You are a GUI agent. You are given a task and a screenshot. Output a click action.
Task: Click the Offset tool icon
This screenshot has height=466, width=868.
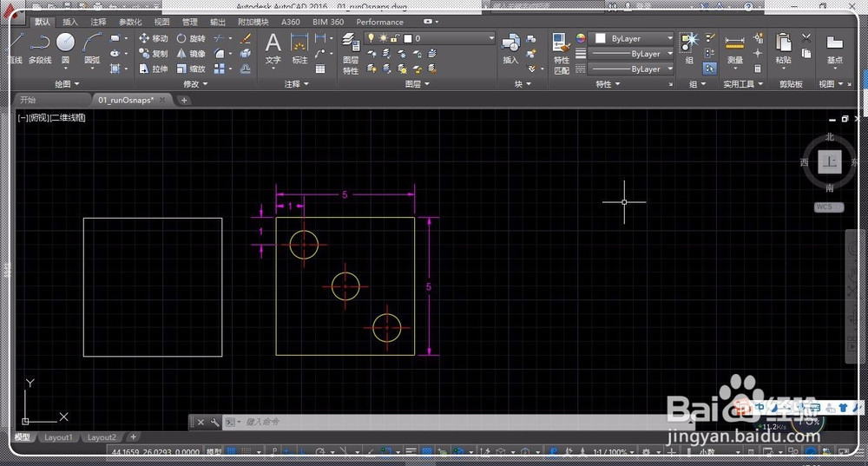point(246,69)
